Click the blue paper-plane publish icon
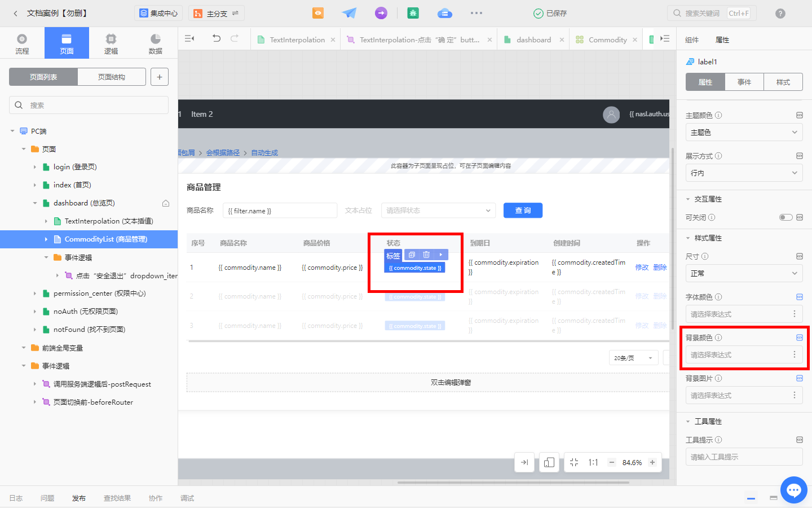The image size is (812, 508). tap(349, 12)
